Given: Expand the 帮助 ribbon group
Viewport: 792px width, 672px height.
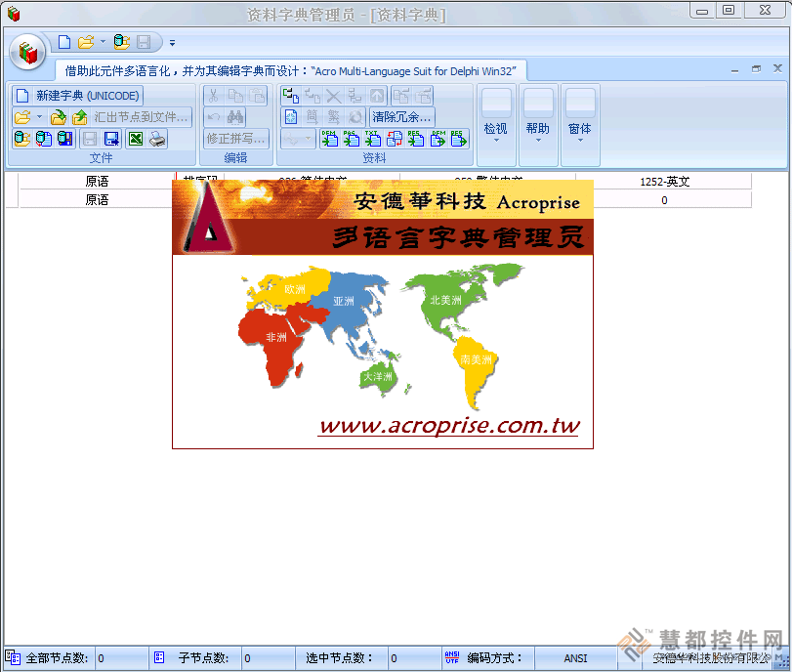Looking at the screenshot, I should (538, 125).
